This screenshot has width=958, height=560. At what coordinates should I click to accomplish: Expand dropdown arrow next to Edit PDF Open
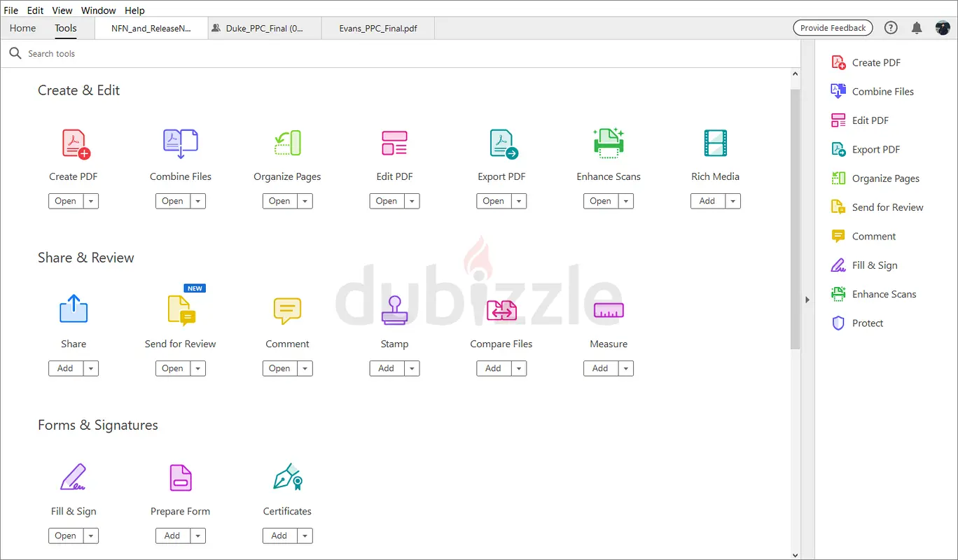coord(412,202)
